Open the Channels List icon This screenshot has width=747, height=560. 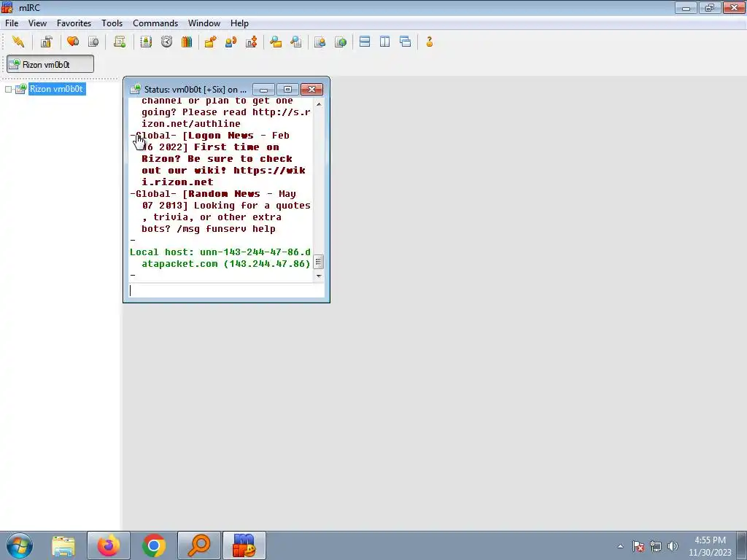point(93,42)
